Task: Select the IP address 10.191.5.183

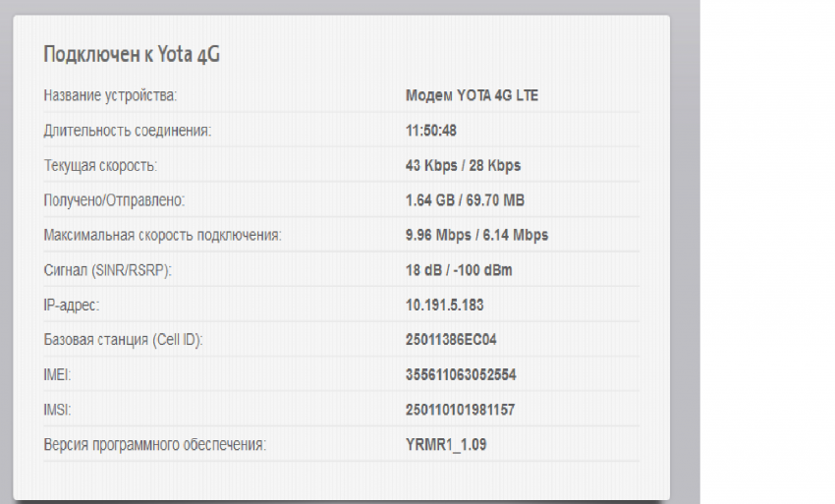Action: pyautogui.click(x=444, y=305)
